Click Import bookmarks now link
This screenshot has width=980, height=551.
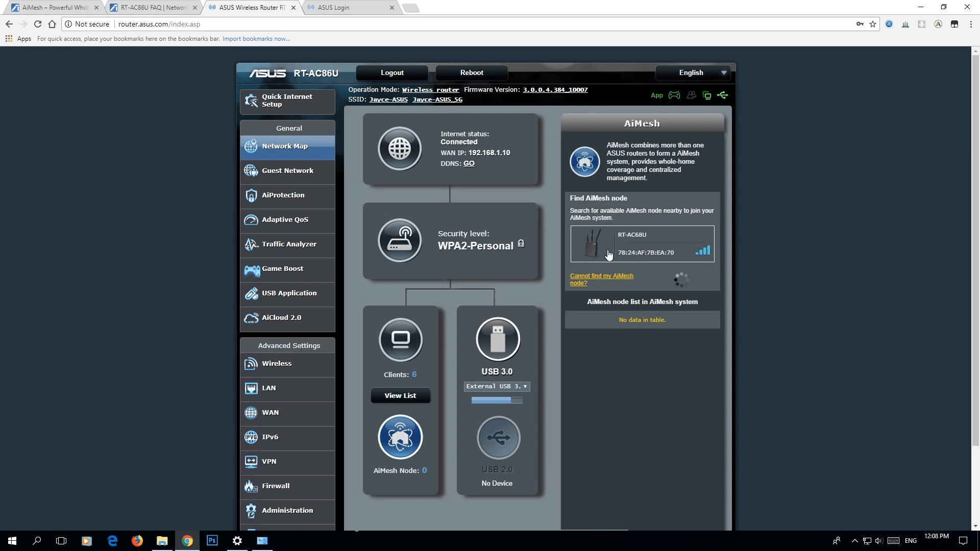coord(256,39)
